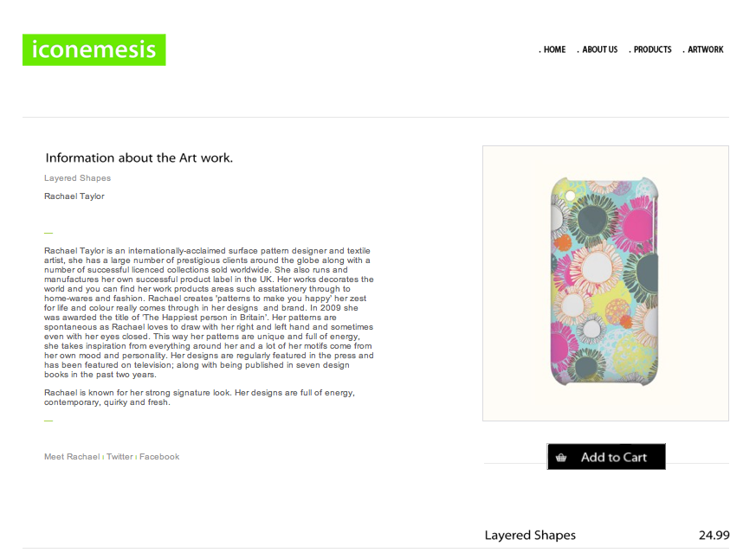756x559 pixels.
Task: Click the Information about the Art work heading
Action: tap(139, 157)
